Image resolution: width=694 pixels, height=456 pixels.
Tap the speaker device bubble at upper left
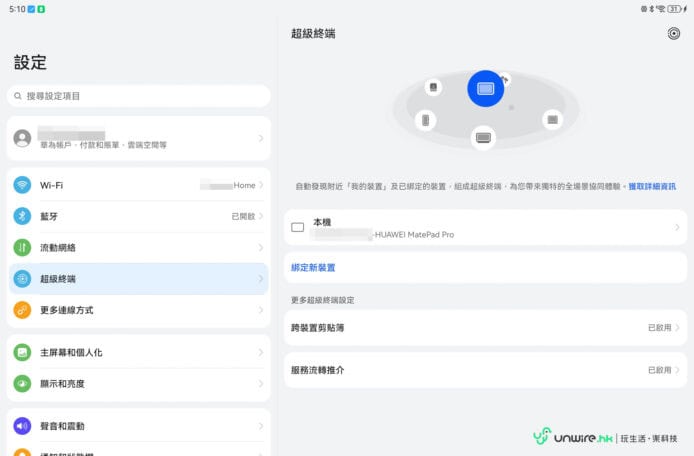433,88
